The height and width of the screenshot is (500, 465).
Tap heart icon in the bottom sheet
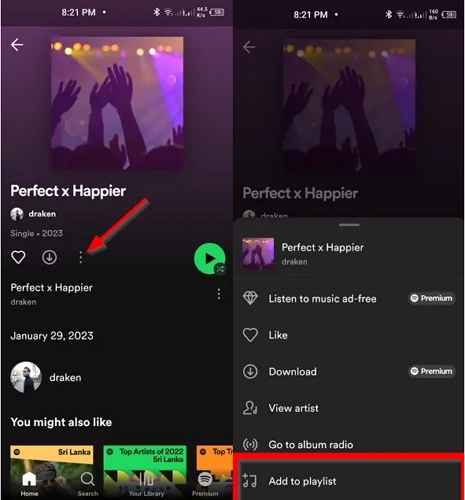tap(250, 335)
